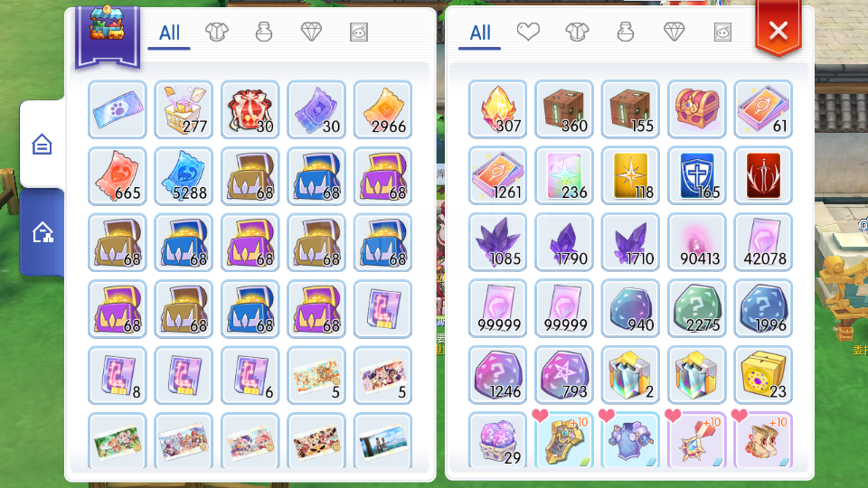
Task: Select the orange crystal item with 307
Action: [497, 109]
